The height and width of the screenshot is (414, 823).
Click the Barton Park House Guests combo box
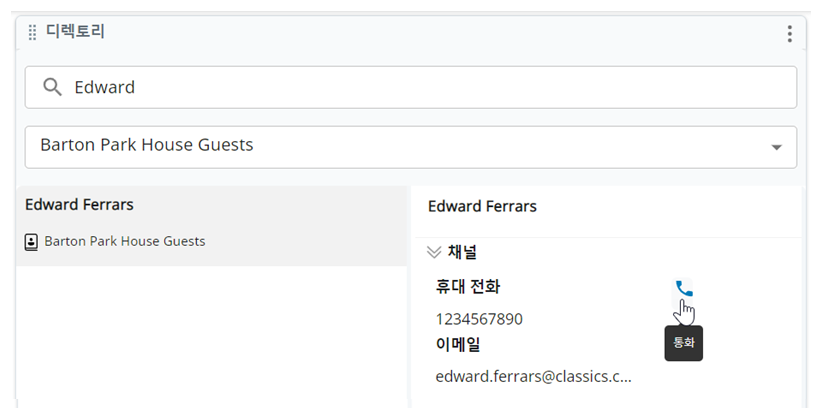[410, 147]
